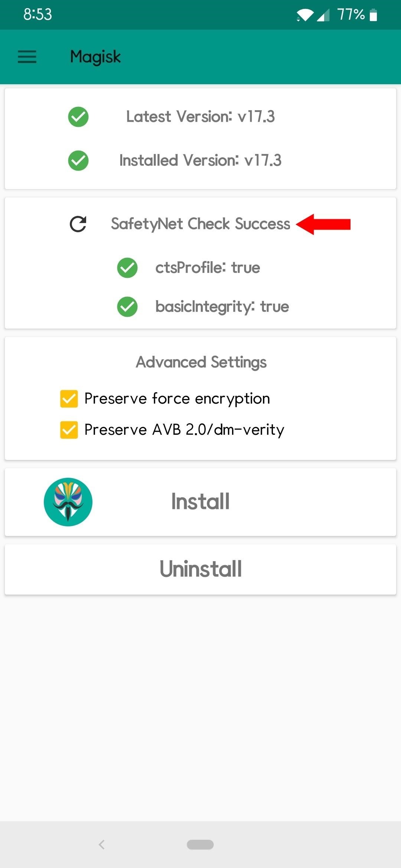
Task: Tap the SafetyNet Check Success text
Action: (200, 224)
